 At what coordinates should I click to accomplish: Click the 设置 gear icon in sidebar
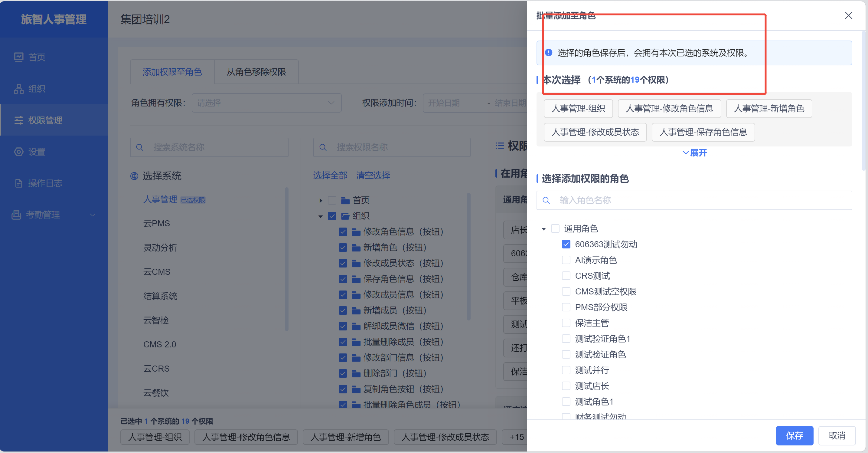pos(18,152)
